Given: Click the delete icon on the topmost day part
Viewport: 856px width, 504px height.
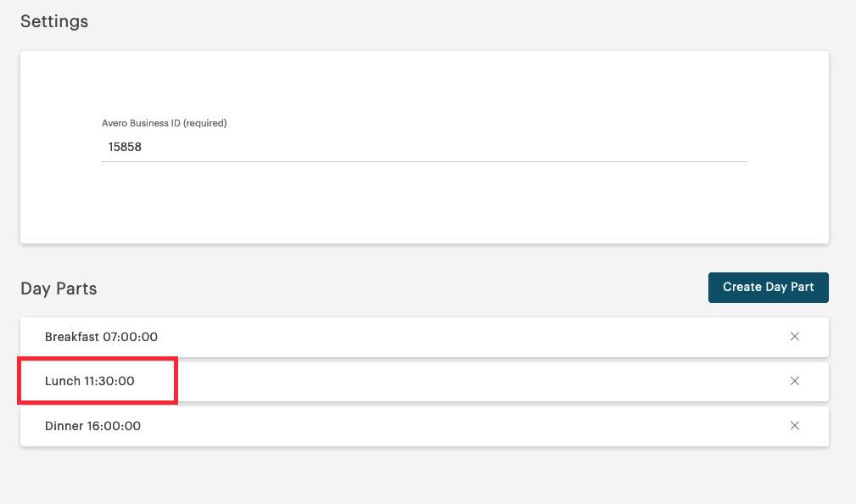Looking at the screenshot, I should (795, 336).
